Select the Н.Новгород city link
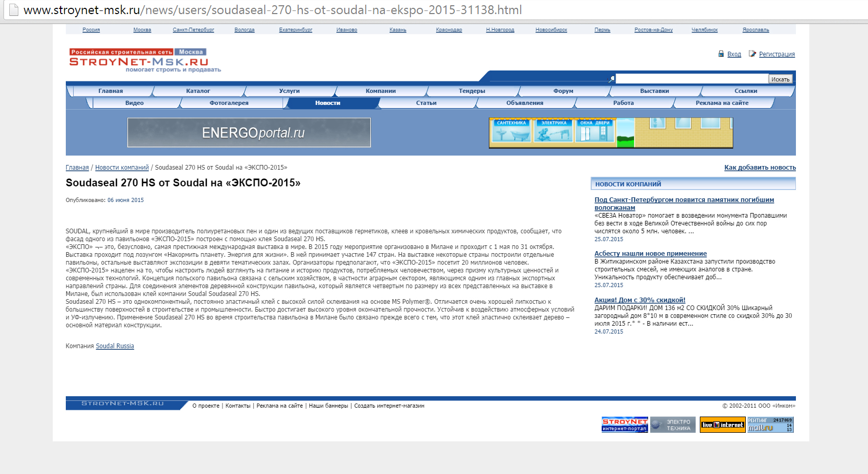Image resolution: width=868 pixels, height=474 pixels. 500,30
